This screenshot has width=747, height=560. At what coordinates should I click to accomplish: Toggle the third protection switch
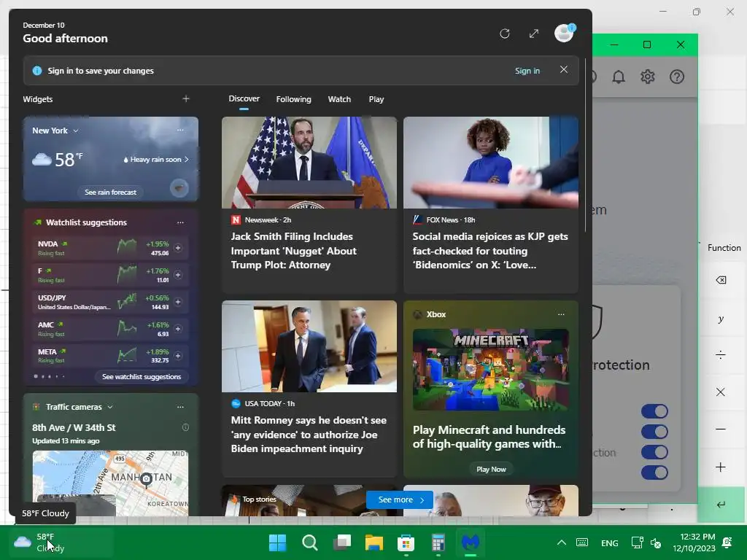[654, 452]
